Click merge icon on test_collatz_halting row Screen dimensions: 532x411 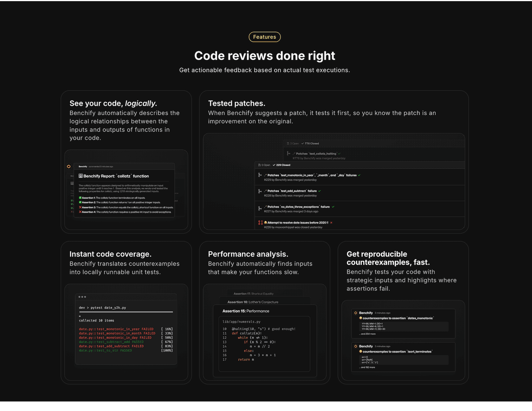tap(289, 153)
